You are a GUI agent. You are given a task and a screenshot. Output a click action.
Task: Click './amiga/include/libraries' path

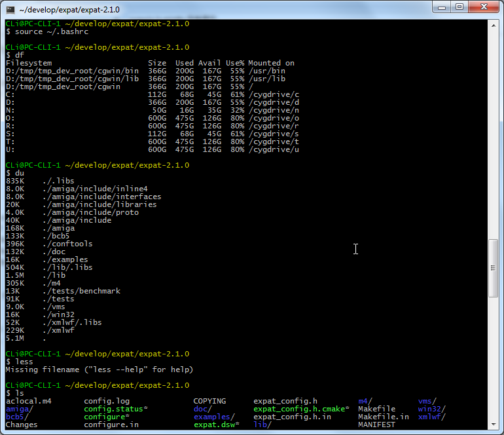[x=99, y=204]
